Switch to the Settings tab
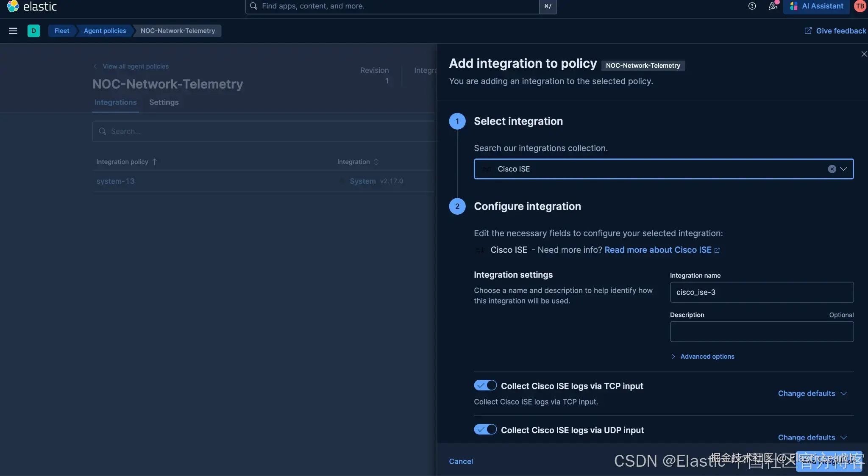The image size is (868, 476). point(164,102)
